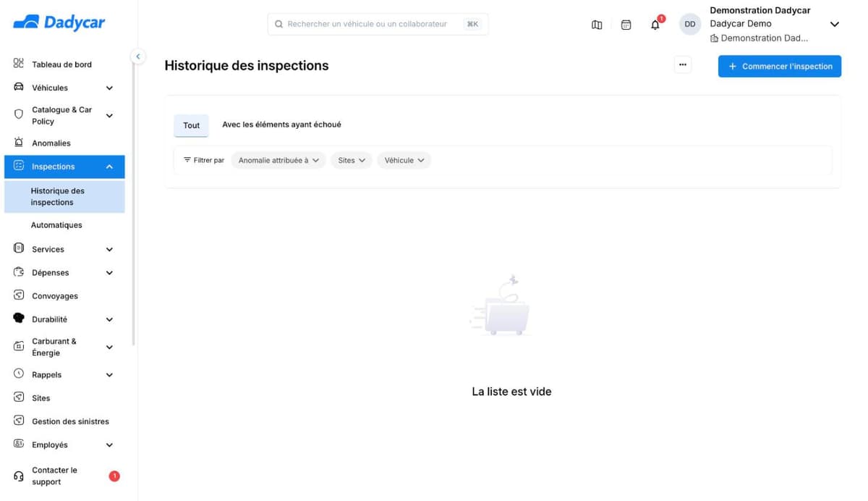Expand the Dépenses menu chevron

[109, 273]
